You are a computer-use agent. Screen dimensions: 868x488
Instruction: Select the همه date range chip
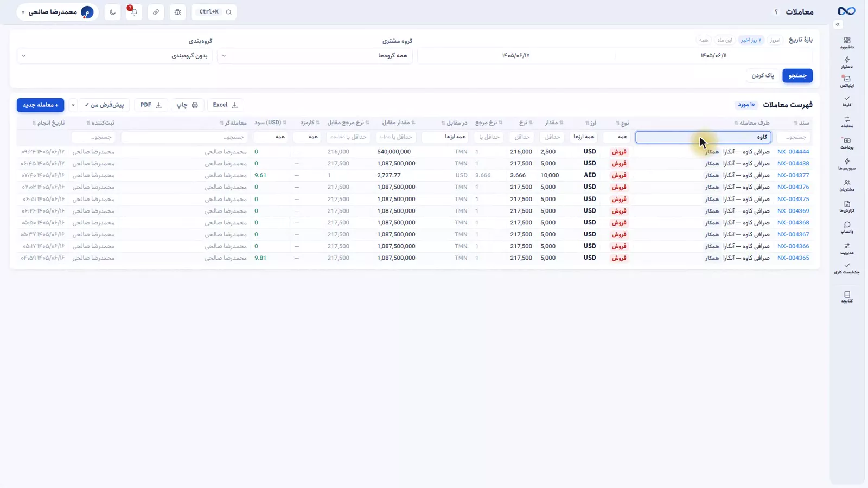704,40
